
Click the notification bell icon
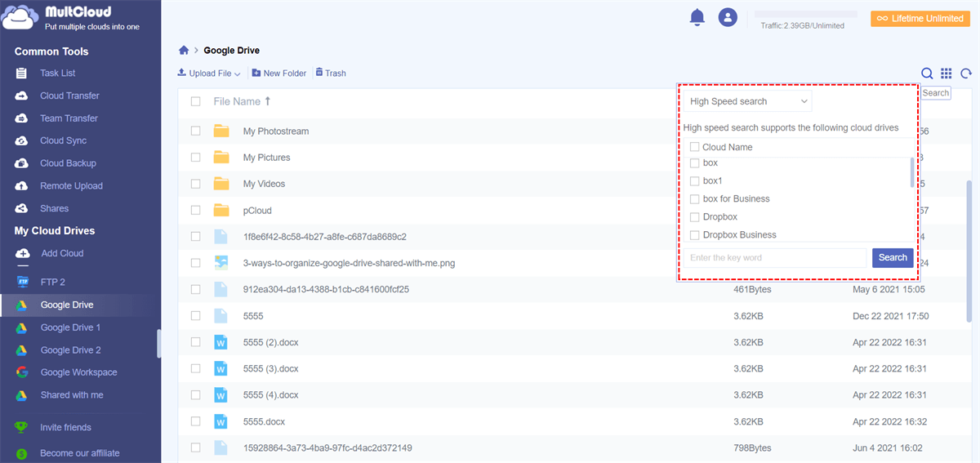[x=697, y=16]
